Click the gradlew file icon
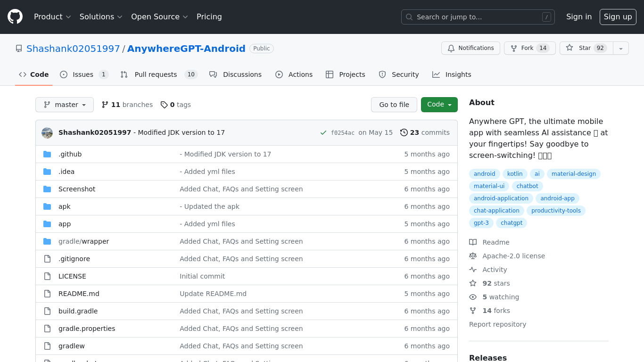644x362 pixels. coord(47,346)
